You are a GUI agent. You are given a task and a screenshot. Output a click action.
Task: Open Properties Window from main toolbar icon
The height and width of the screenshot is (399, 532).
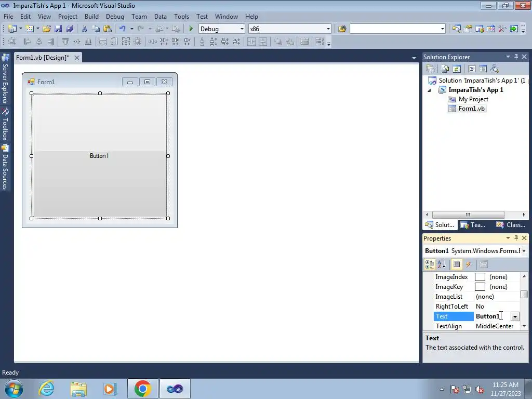pos(468,29)
